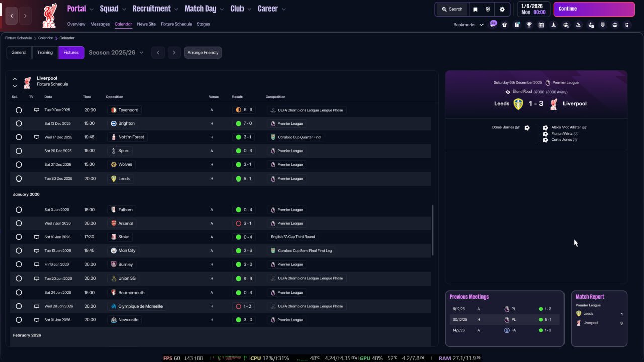Click the goal icon beside Alexis Mac Allister

tap(545, 128)
